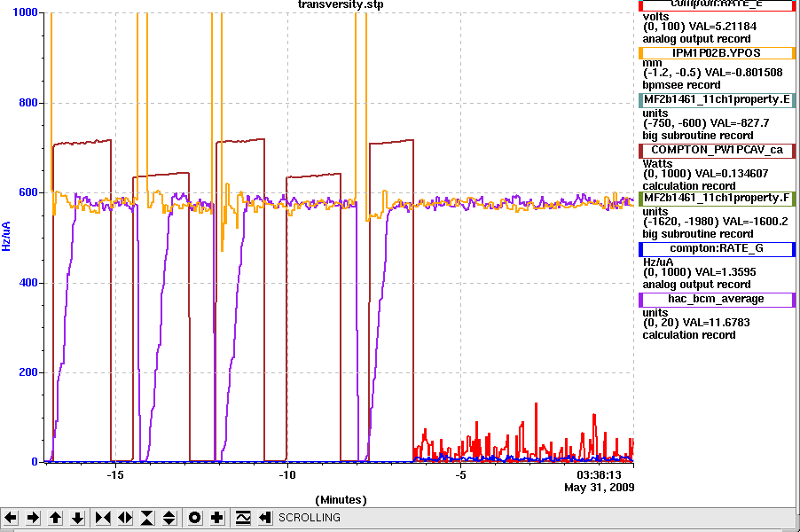
Task: Click the May 31, 2009 date label
Action: (x=599, y=488)
